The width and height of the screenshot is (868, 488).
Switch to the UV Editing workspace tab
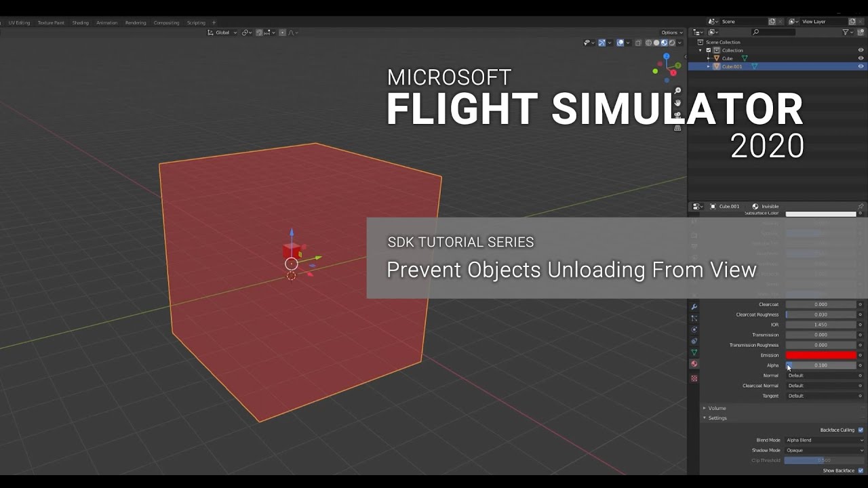point(19,22)
